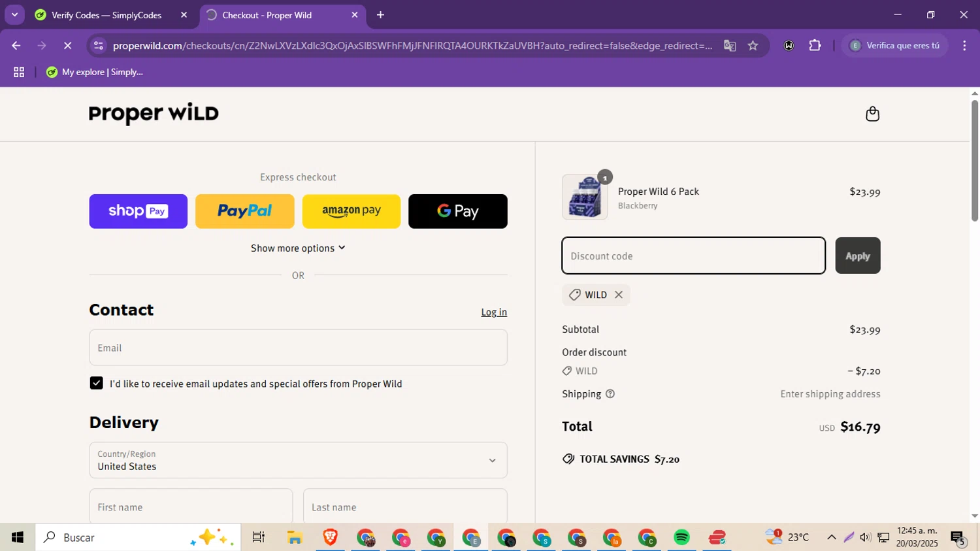The width and height of the screenshot is (980, 551).
Task: Open Spotify from the taskbar
Action: tap(681, 537)
